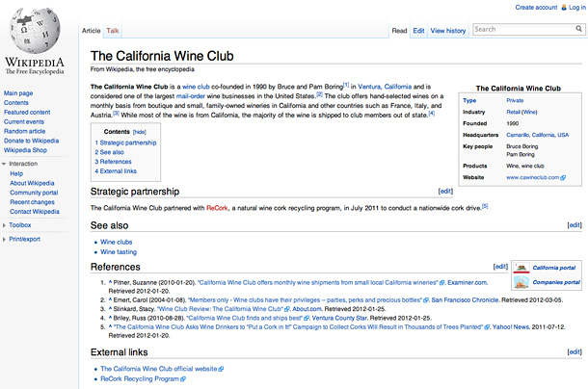Click citation [1] after Pam Boring
This screenshot has width=588, height=389.
(x=346, y=85)
